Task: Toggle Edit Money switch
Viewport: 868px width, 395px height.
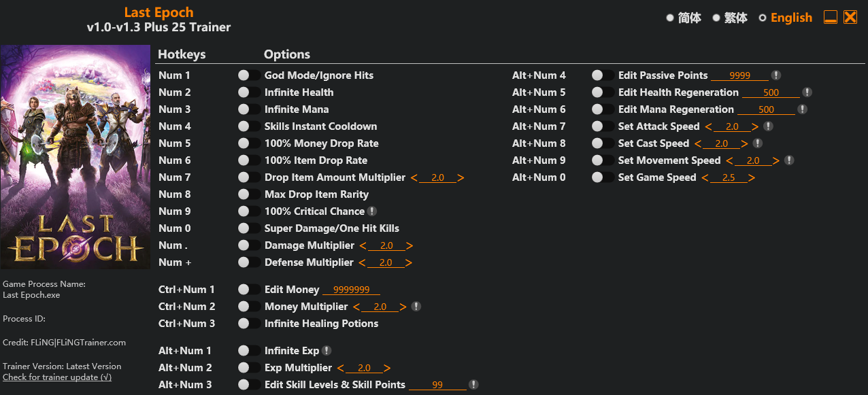Action: 249,290
